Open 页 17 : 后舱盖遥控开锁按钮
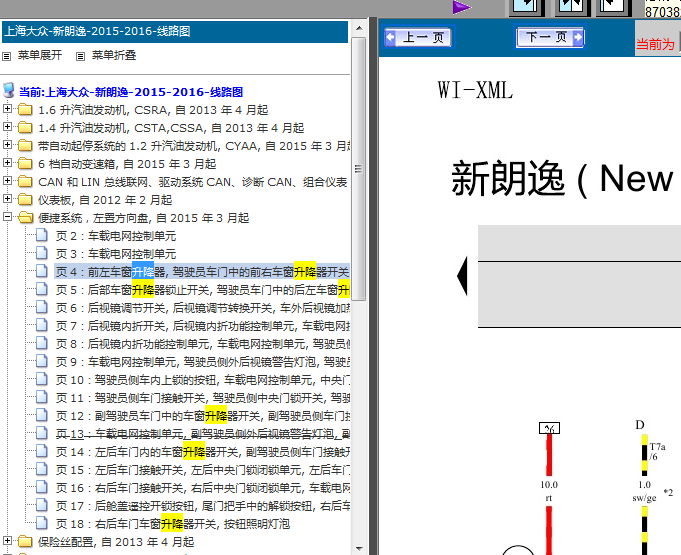Image resolution: width=681 pixels, height=555 pixels. tap(202, 506)
